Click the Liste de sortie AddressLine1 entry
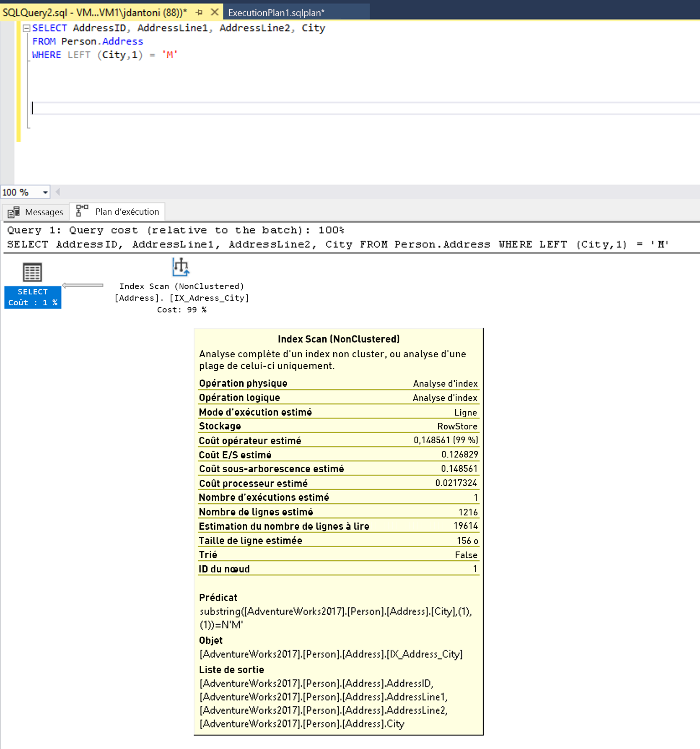 pos(324,697)
